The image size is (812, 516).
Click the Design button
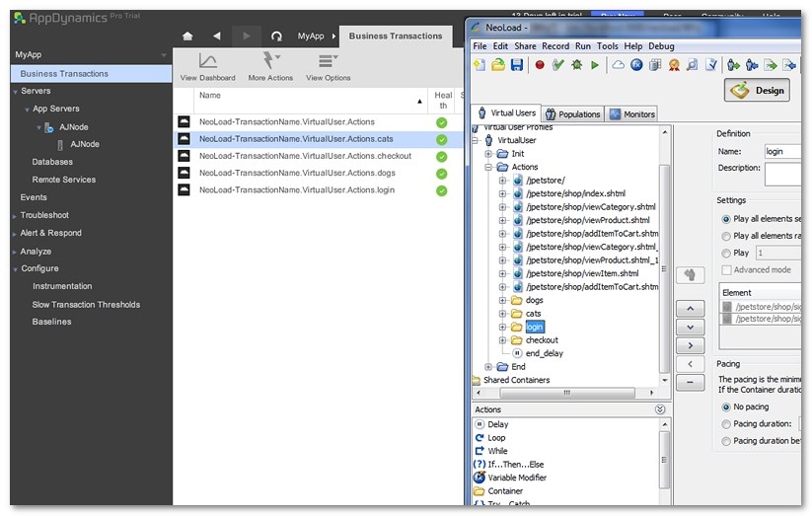tap(757, 91)
